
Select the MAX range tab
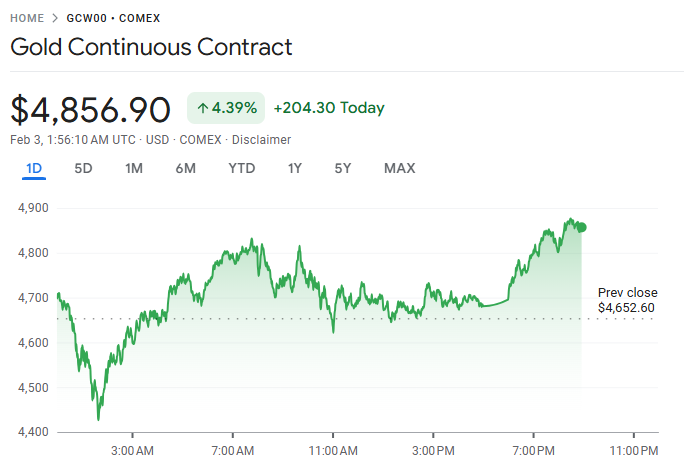(399, 168)
